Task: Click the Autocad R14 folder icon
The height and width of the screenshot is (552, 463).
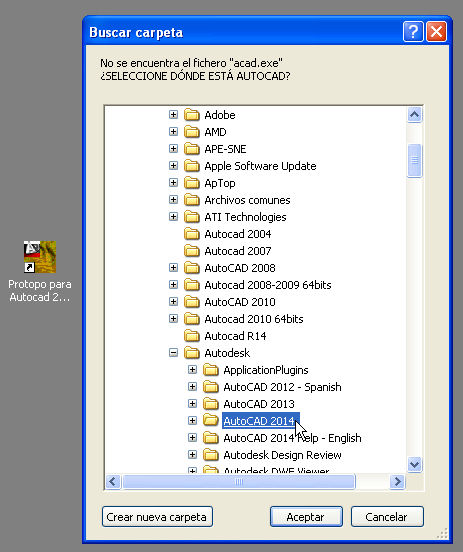Action: coord(192,335)
